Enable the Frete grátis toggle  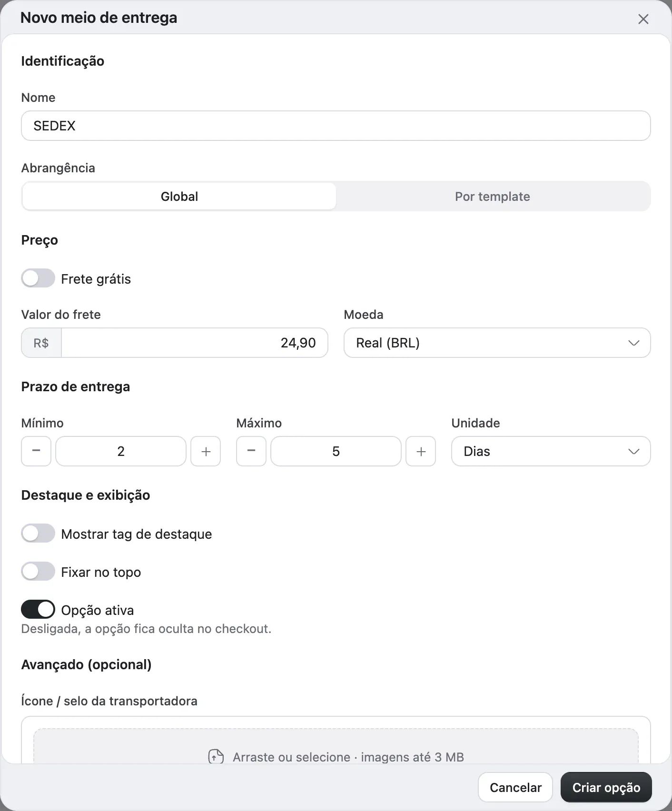pos(38,278)
